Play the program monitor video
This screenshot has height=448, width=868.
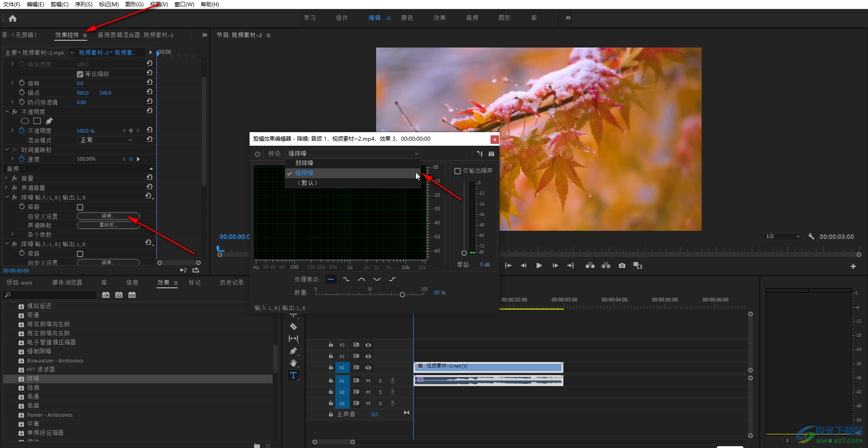(539, 266)
